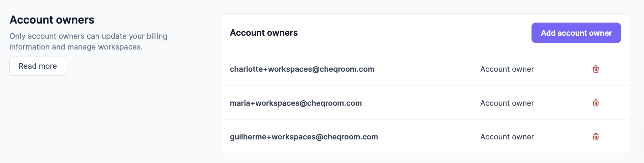Select the charlotte+workspaces@cheqroom.com email text

[x=302, y=69]
